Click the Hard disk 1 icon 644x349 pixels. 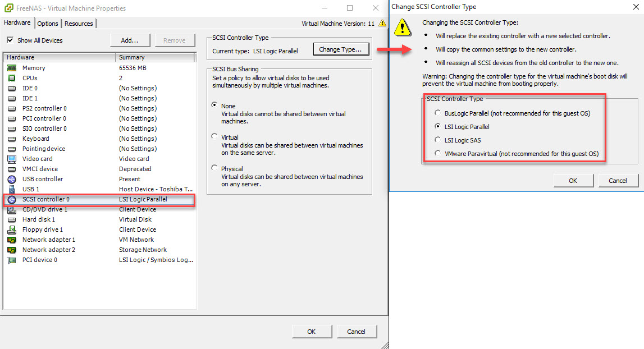[12, 219]
